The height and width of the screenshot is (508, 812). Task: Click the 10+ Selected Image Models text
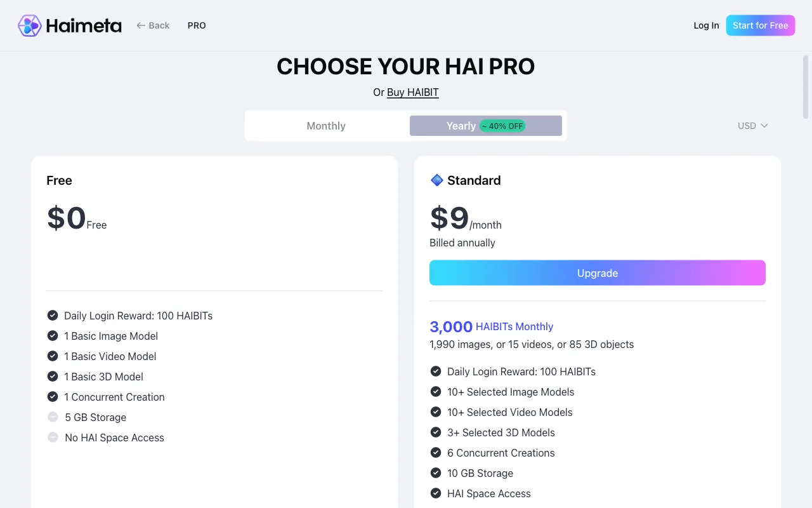click(511, 392)
